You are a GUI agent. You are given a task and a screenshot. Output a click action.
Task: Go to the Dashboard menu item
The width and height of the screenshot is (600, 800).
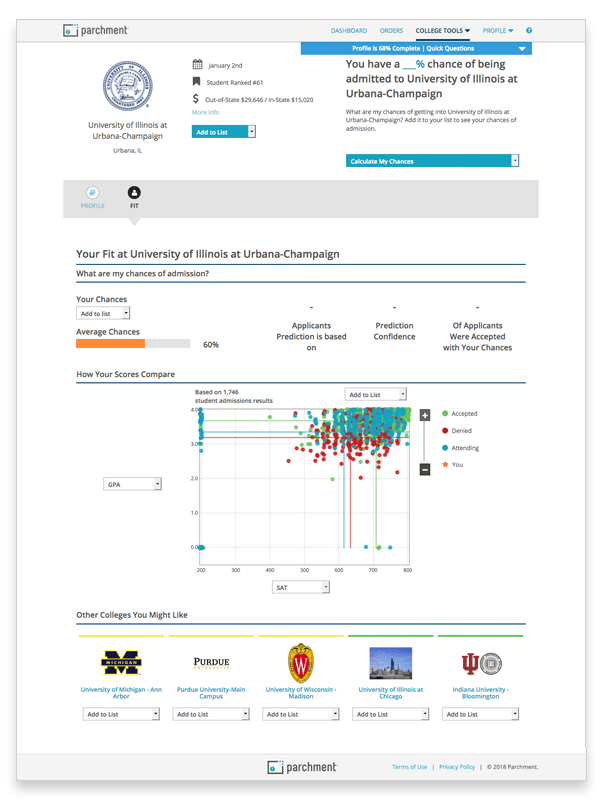coord(349,31)
